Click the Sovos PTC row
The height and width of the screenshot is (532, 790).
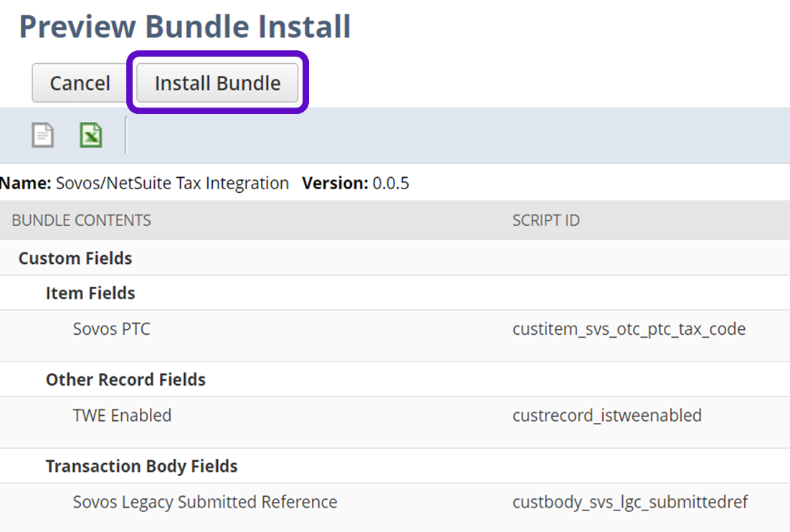(x=112, y=329)
